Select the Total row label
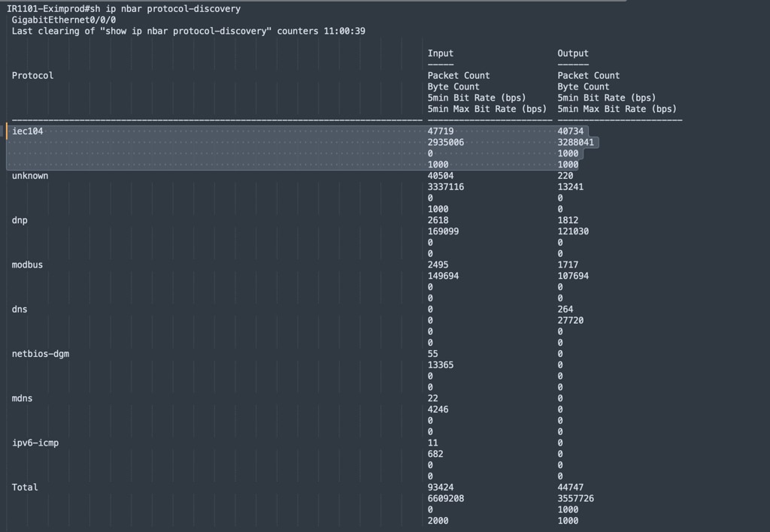The height and width of the screenshot is (532, 770). (25, 488)
